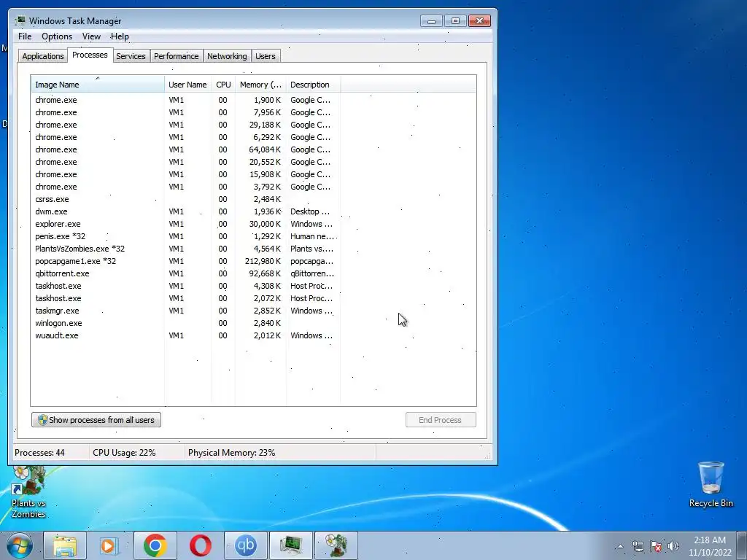The image size is (747, 560).
Task: Switch to Plants vs Zombies taskbar icon
Action: 336,545
